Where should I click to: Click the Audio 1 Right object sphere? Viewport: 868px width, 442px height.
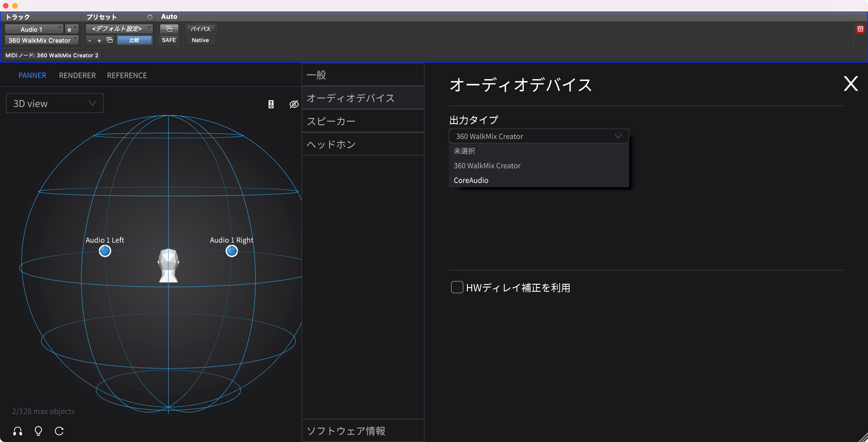[231, 251]
